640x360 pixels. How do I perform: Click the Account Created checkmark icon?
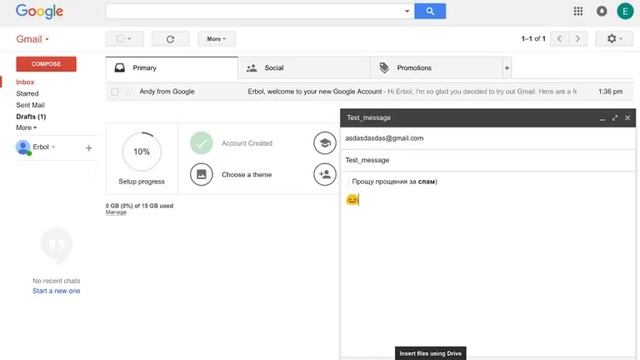[201, 143]
